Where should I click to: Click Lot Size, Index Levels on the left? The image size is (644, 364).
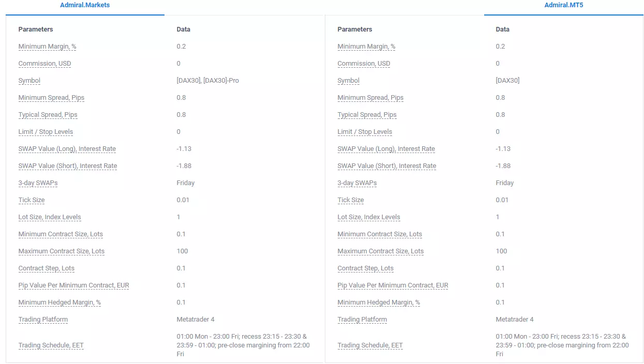(50, 217)
